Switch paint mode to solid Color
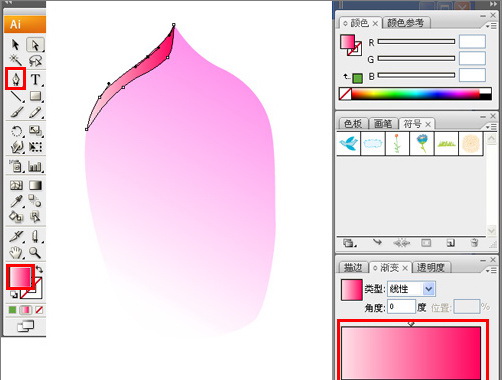The width and height of the screenshot is (502, 380). pyautogui.click(x=12, y=310)
